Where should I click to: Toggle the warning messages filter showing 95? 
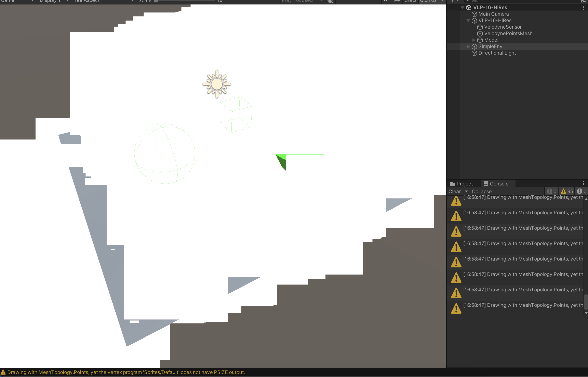coord(566,191)
